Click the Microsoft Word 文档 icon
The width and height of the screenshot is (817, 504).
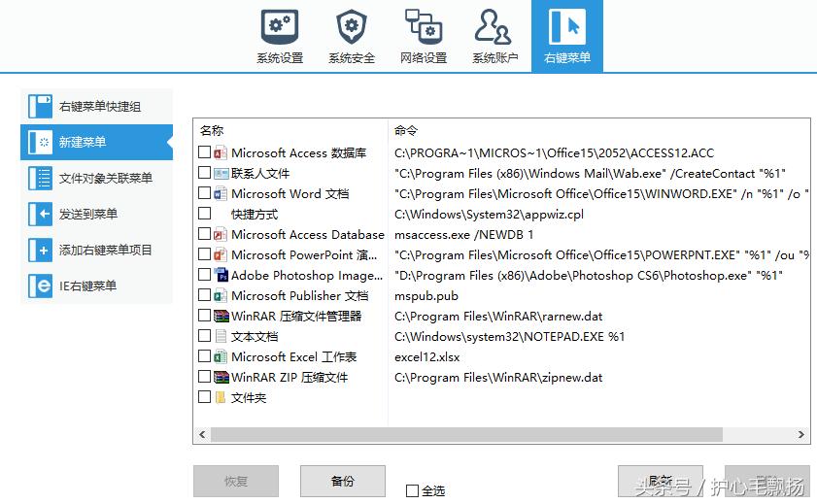(221, 193)
